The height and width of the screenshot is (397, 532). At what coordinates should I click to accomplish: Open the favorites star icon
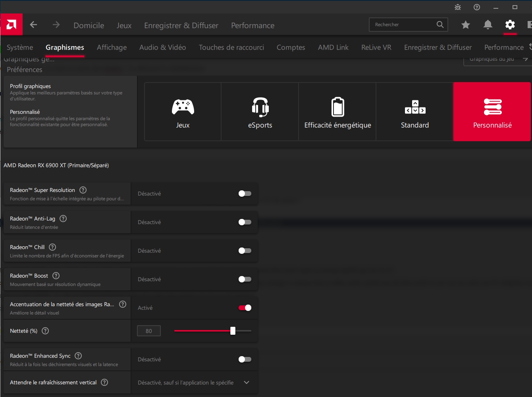coord(465,25)
